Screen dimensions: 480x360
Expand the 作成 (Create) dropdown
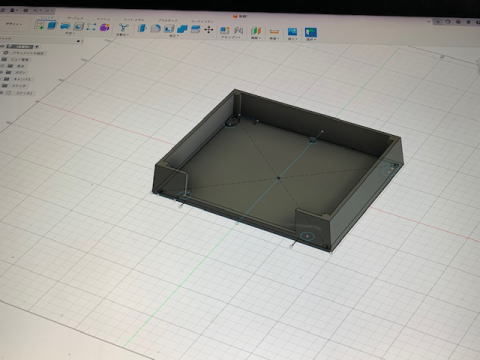pyautogui.click(x=69, y=33)
